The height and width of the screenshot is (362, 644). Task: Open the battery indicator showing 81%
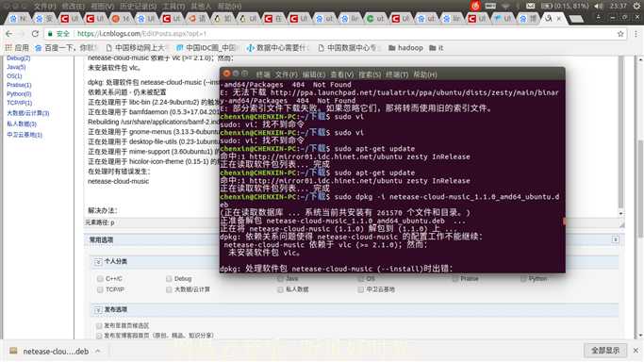coord(564,6)
